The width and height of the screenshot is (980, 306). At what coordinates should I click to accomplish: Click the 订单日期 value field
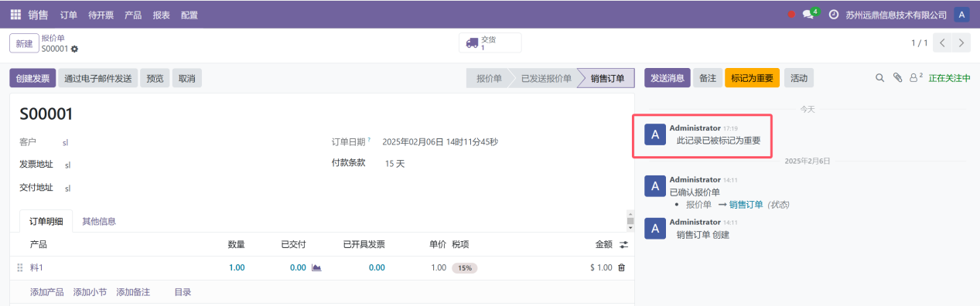tap(440, 142)
